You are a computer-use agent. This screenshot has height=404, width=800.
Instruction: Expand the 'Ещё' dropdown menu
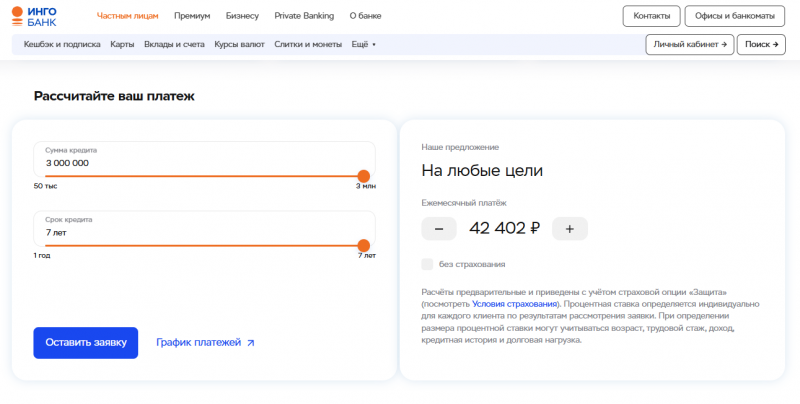pos(364,45)
